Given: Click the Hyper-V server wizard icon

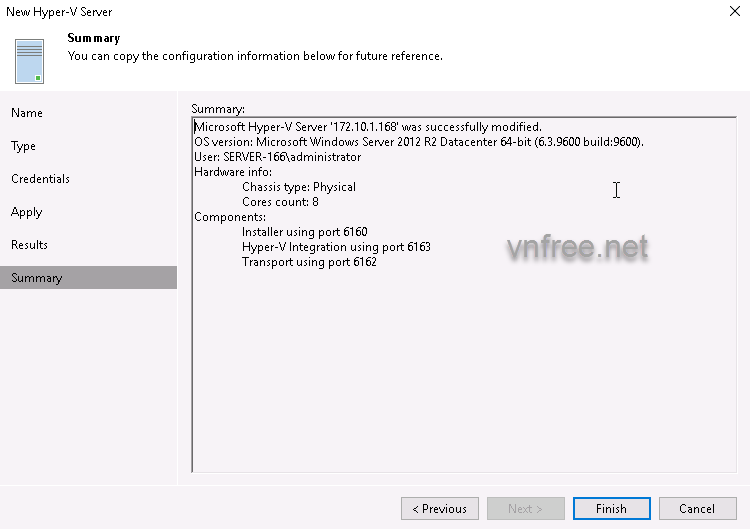Looking at the screenshot, I should click(x=31, y=61).
